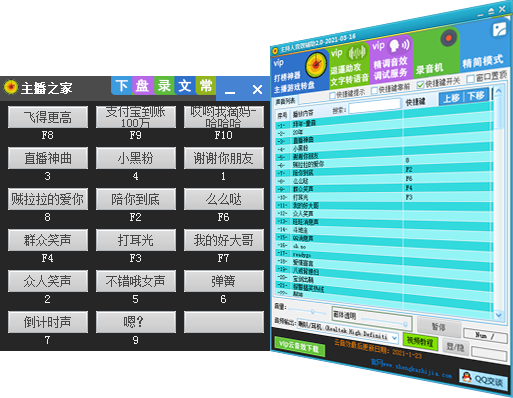The height and width of the screenshot is (398, 513).
Task: Play the 嗯? sound button
Action: [136, 322]
